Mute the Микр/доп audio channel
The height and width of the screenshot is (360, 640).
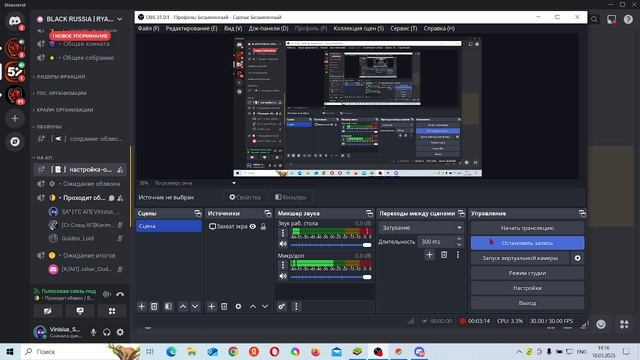pyautogui.click(x=283, y=276)
